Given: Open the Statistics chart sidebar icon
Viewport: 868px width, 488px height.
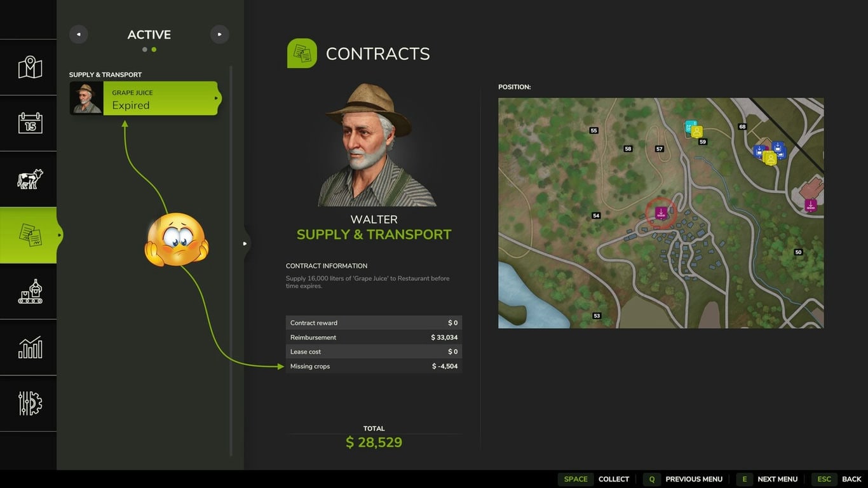Looking at the screenshot, I should pos(30,348).
